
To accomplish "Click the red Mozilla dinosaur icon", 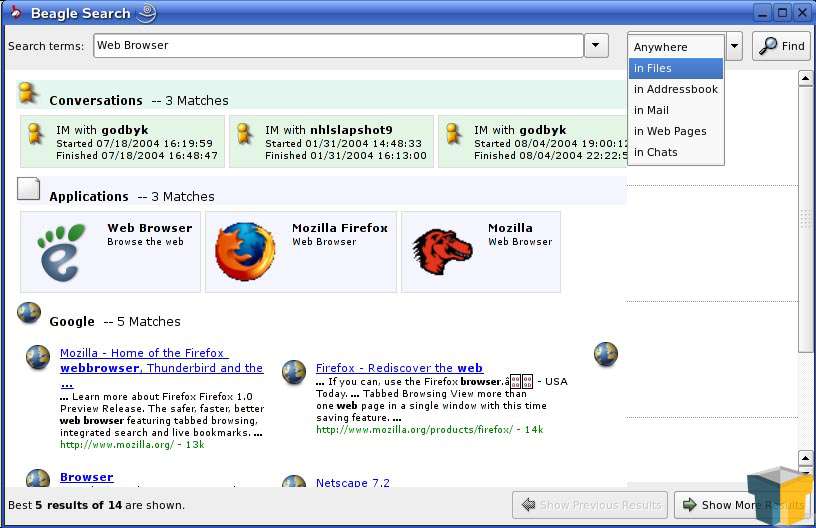I will click(x=442, y=252).
